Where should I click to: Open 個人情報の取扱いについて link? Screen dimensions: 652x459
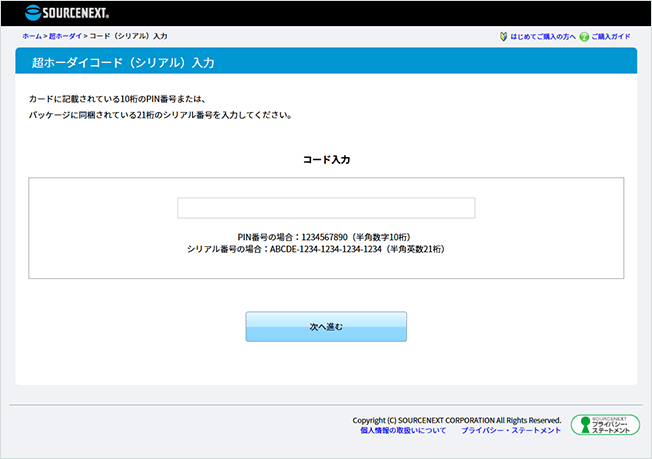coord(403,430)
